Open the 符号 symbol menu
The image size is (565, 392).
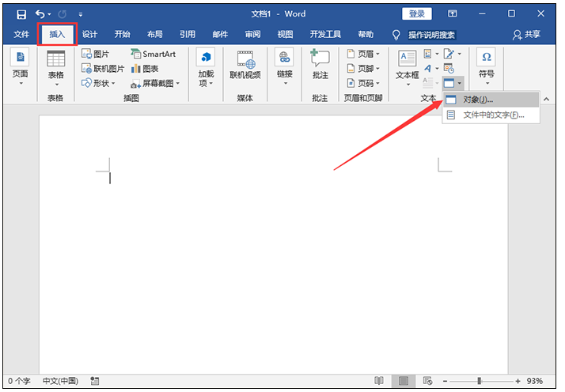(487, 67)
